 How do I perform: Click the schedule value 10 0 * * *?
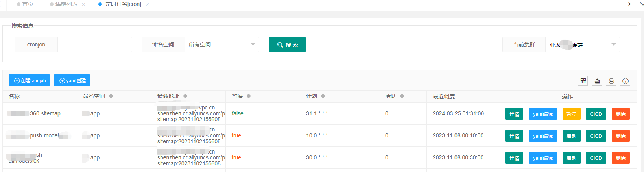tap(317, 135)
